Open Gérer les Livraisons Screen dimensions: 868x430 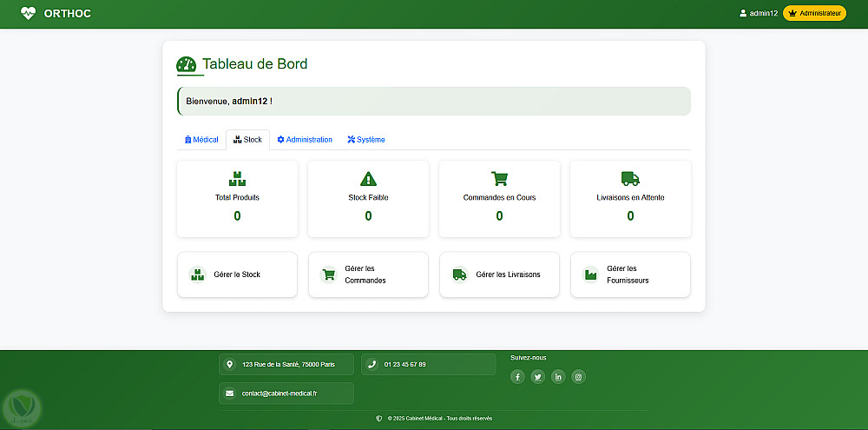499,275
